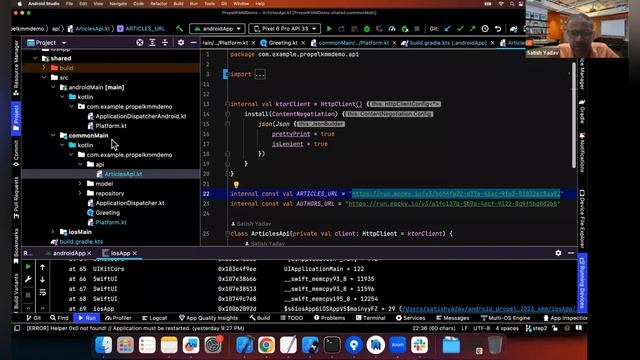This screenshot has height=360, width=640.
Task: Rerun using green play icon in Run panel
Action: tap(28, 267)
